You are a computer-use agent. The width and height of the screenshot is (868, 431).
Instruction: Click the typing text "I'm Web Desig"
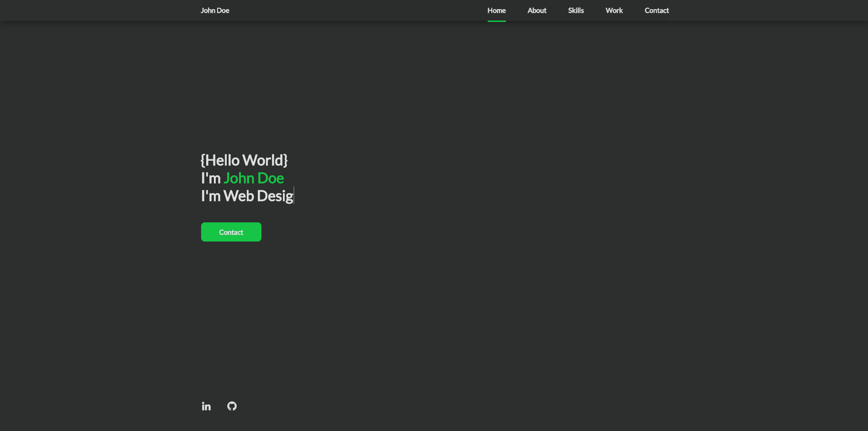coord(247,196)
